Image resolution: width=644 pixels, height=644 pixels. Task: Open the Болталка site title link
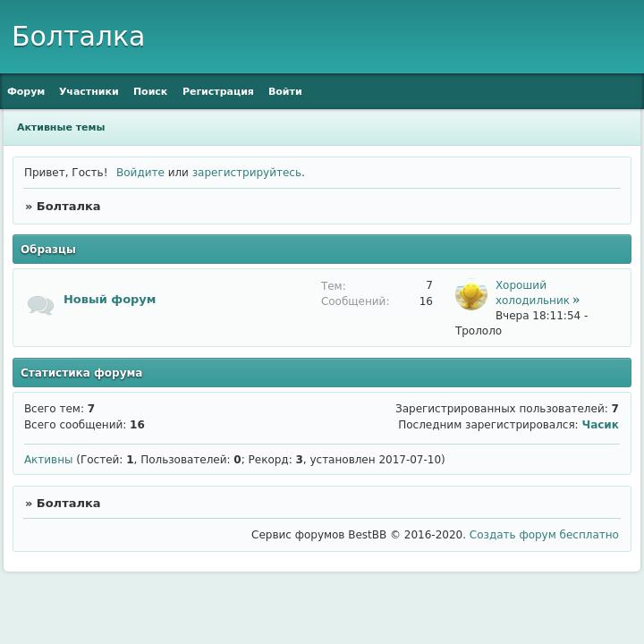[x=78, y=37]
